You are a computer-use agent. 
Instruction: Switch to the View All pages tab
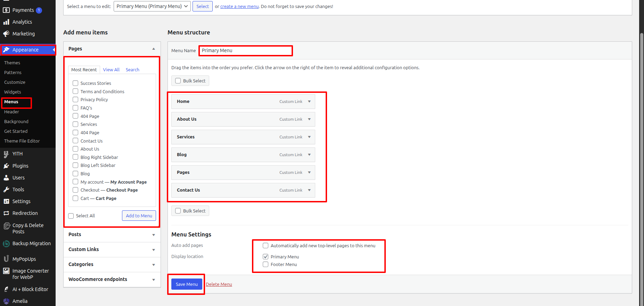[111, 70]
